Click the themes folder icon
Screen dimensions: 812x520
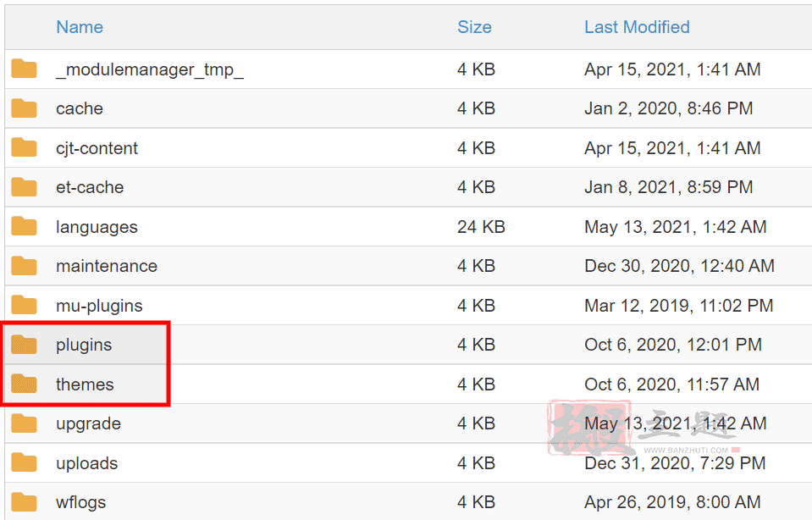(x=24, y=384)
